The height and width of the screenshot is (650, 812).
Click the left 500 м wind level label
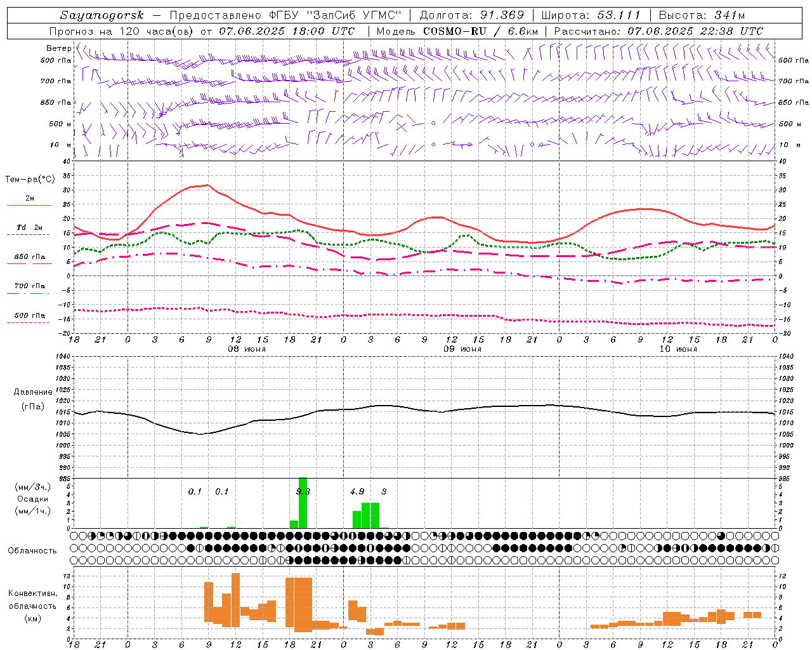[60, 124]
